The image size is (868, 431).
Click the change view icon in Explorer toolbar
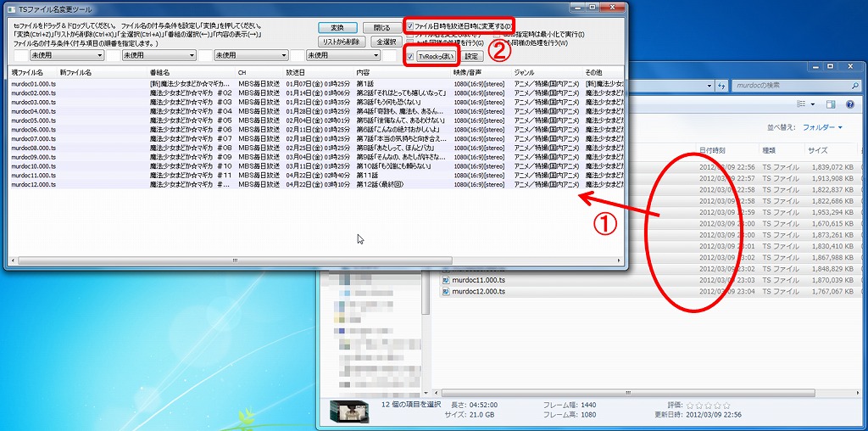coord(801,104)
